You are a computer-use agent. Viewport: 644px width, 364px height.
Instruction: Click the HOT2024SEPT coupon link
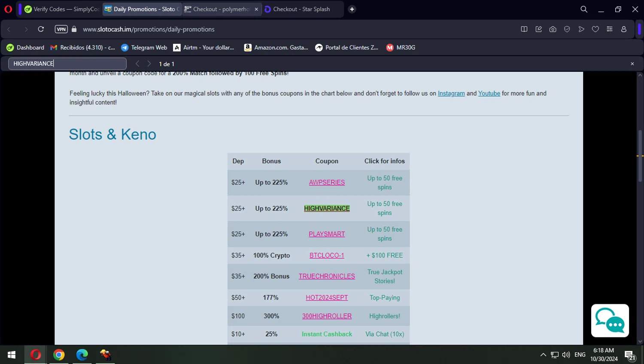[x=327, y=297]
